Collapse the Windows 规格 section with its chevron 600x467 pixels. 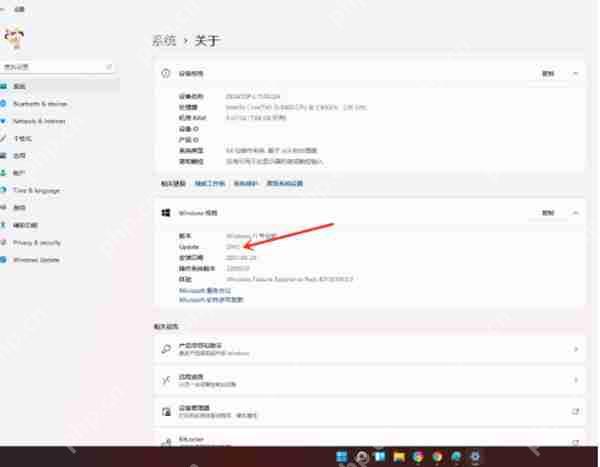click(576, 213)
